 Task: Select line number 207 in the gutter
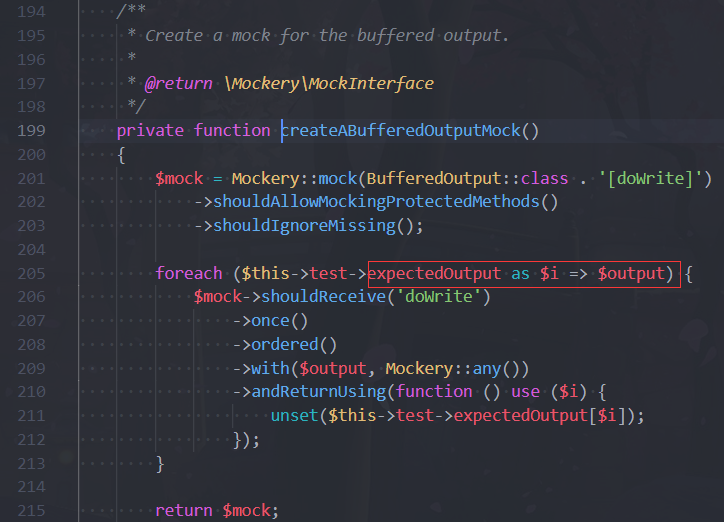(31, 321)
